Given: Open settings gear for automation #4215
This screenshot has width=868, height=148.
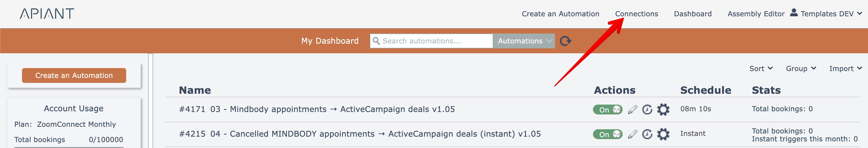Looking at the screenshot, I should pos(663,134).
